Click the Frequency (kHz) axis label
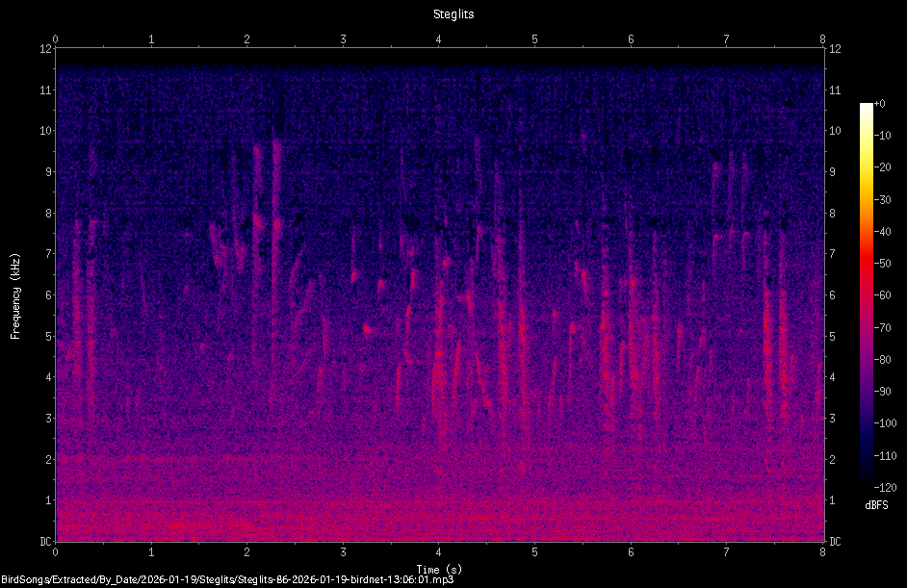Viewport: 907px width, 588px height. (x=15, y=296)
